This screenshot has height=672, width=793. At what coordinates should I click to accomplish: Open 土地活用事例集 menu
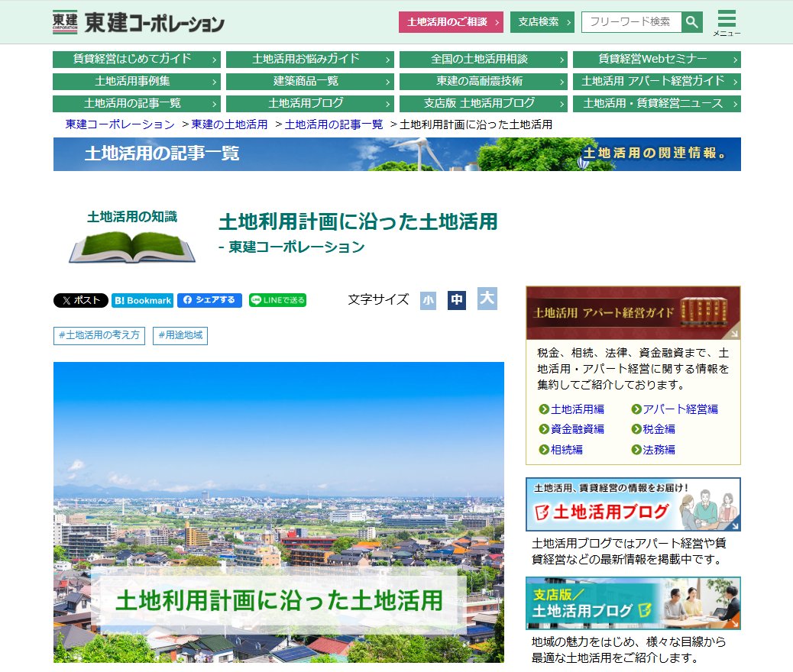[x=137, y=82]
